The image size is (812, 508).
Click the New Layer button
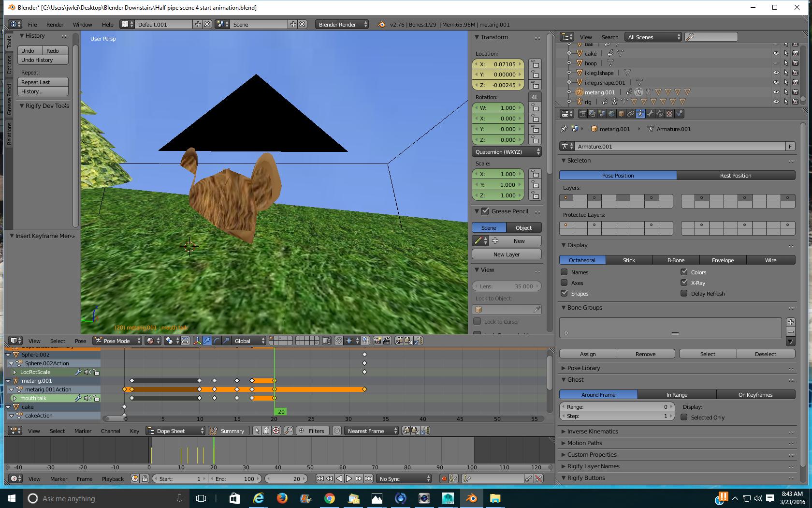pos(507,254)
